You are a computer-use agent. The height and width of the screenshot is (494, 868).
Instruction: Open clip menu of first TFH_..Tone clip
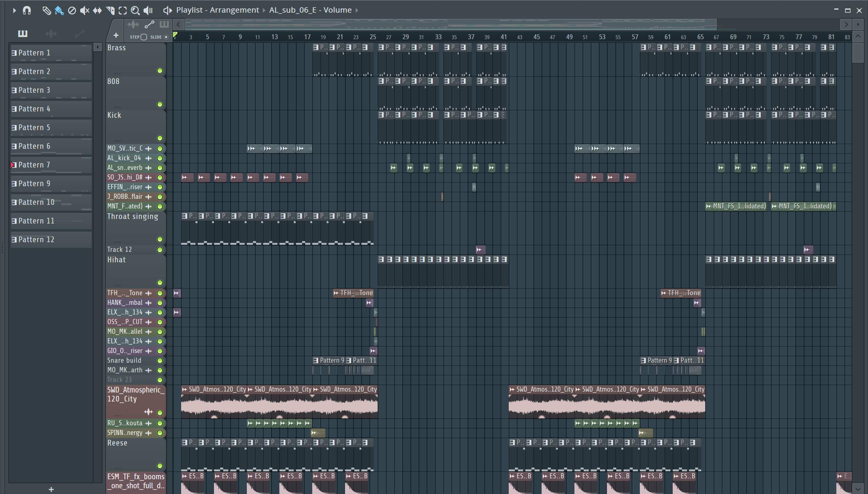click(336, 293)
